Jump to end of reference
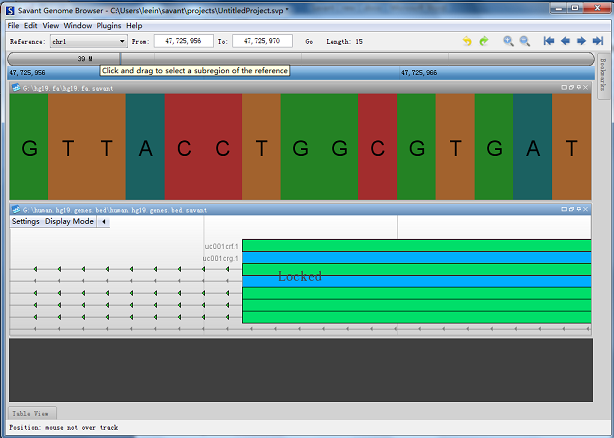The image size is (614, 438). pos(596,41)
